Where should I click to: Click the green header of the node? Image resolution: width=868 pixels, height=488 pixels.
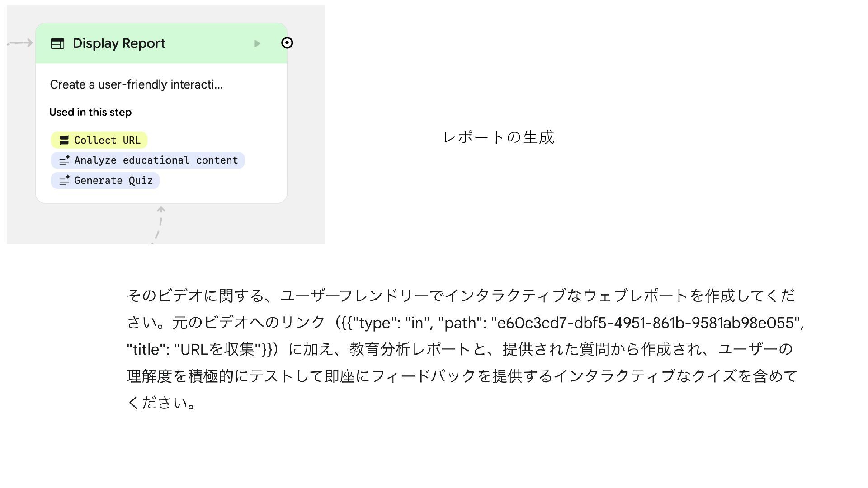click(203, 43)
